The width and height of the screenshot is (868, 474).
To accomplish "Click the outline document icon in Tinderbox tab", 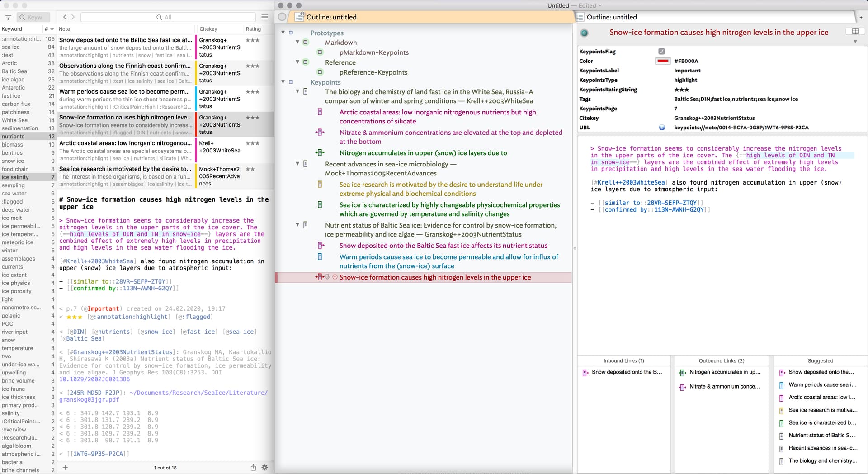I will [299, 17].
